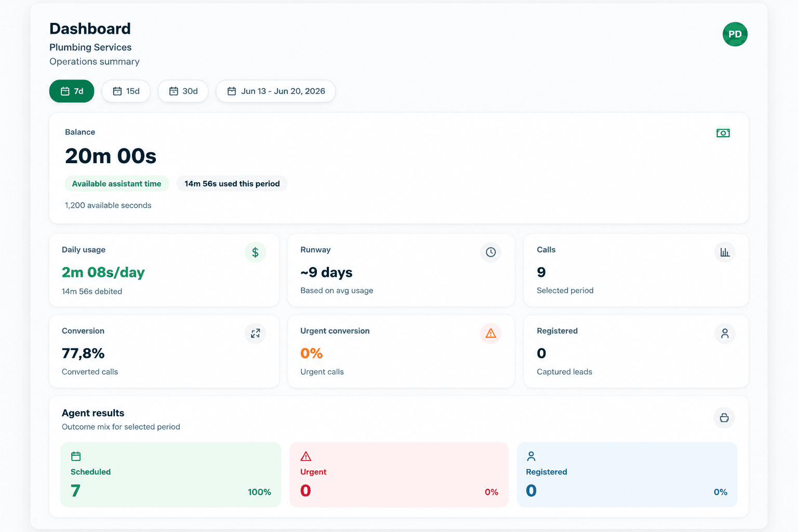Click the dollar icon in Daily usage card
Screen dimensions: 798x532
pos(255,252)
